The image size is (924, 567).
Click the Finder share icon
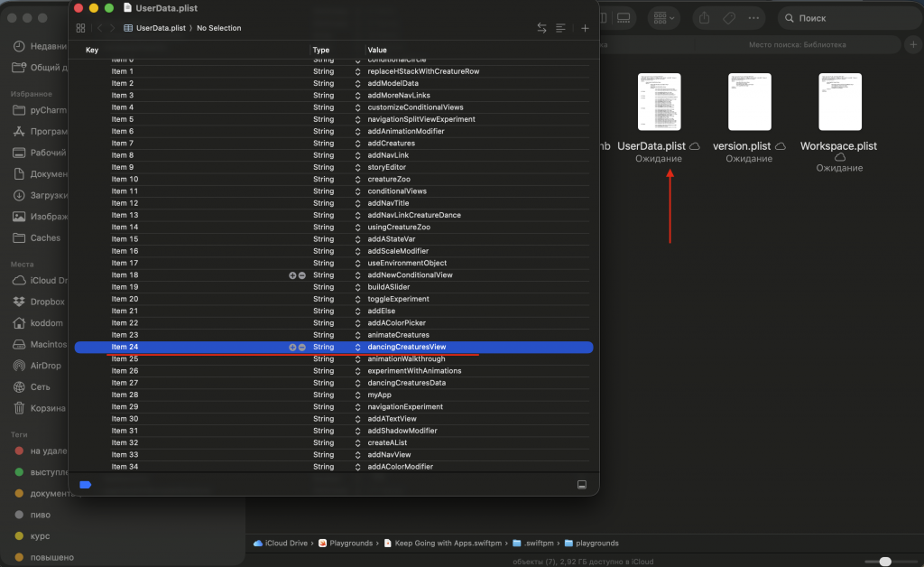(705, 17)
